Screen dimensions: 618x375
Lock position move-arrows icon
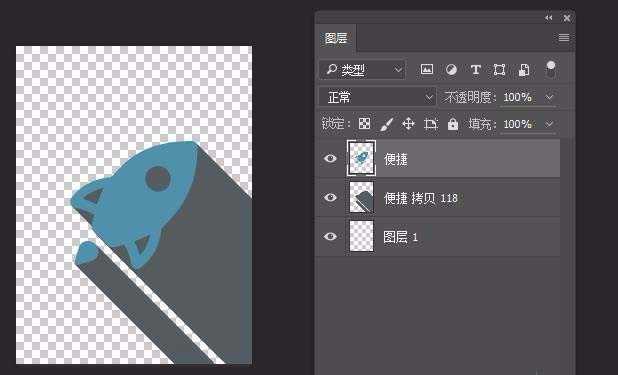coord(408,124)
